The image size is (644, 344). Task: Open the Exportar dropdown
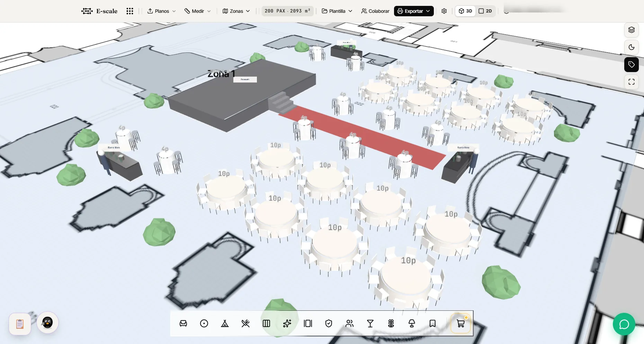(414, 11)
